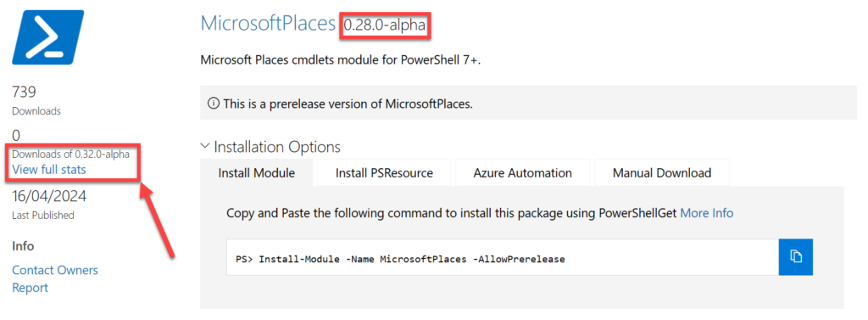Follow the Contact Owners link
Screen dimensions: 868x320
pos(55,270)
